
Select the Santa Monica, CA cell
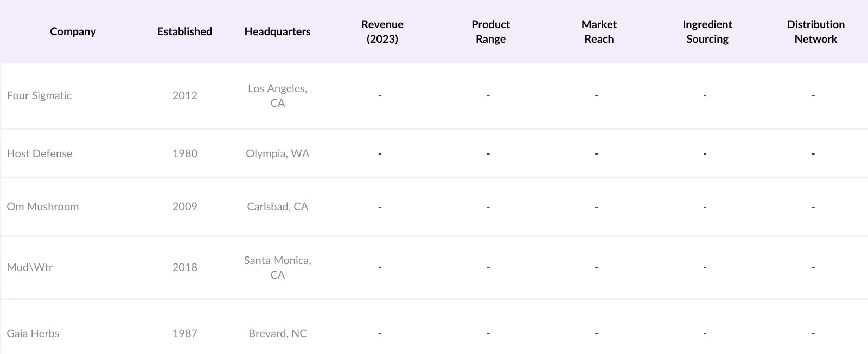coord(277,267)
